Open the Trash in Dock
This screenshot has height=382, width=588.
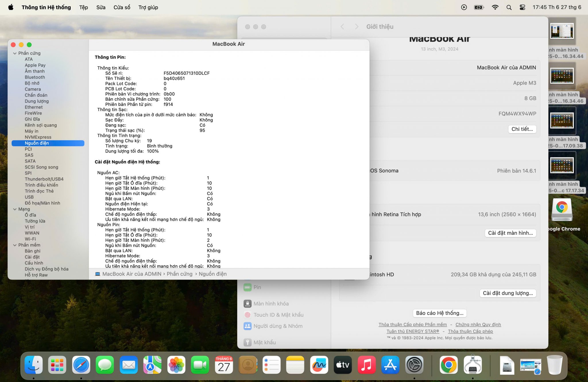click(x=555, y=365)
